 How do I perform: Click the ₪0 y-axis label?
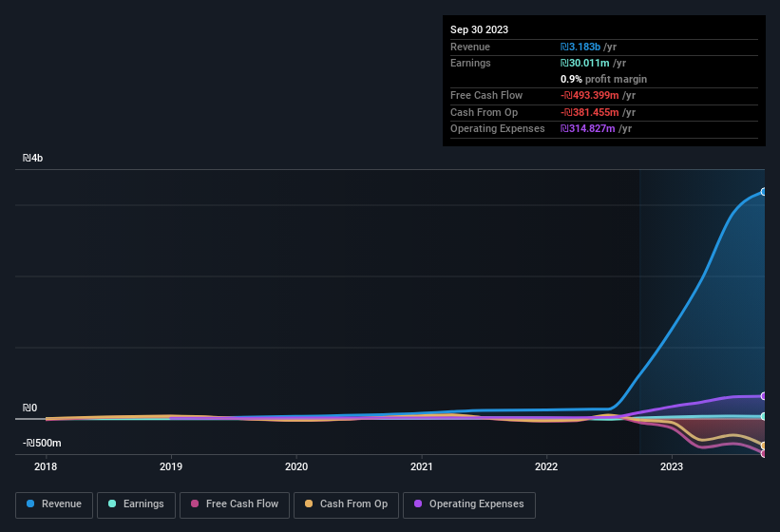29,408
